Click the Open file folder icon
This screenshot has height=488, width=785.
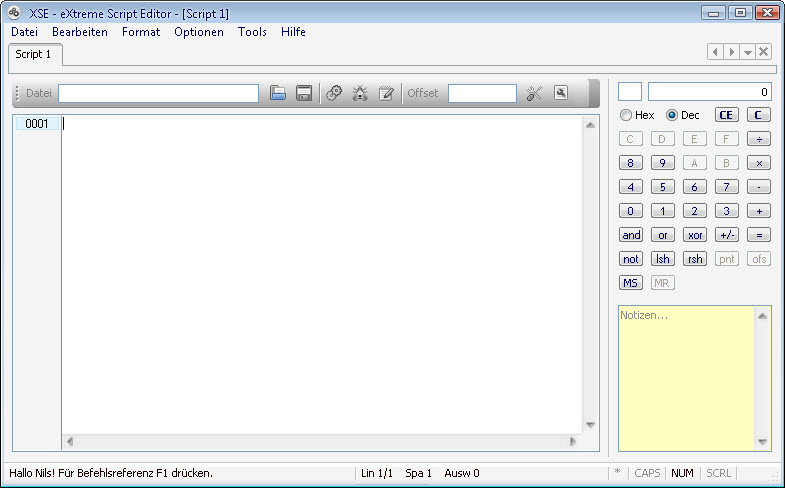(278, 93)
